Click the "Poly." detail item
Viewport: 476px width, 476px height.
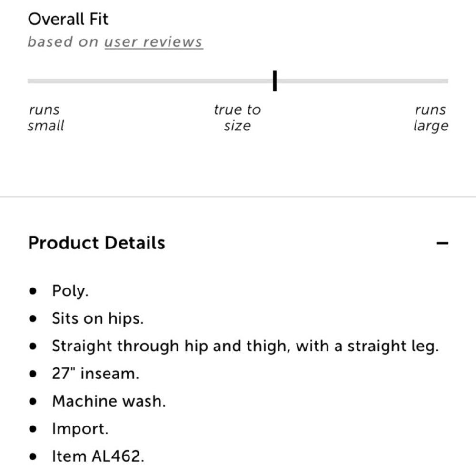point(70,291)
